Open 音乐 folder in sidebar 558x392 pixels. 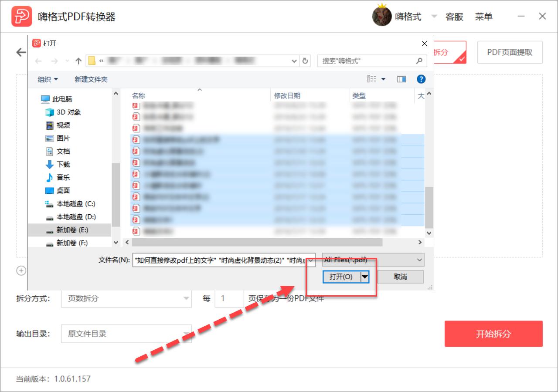[58, 178]
